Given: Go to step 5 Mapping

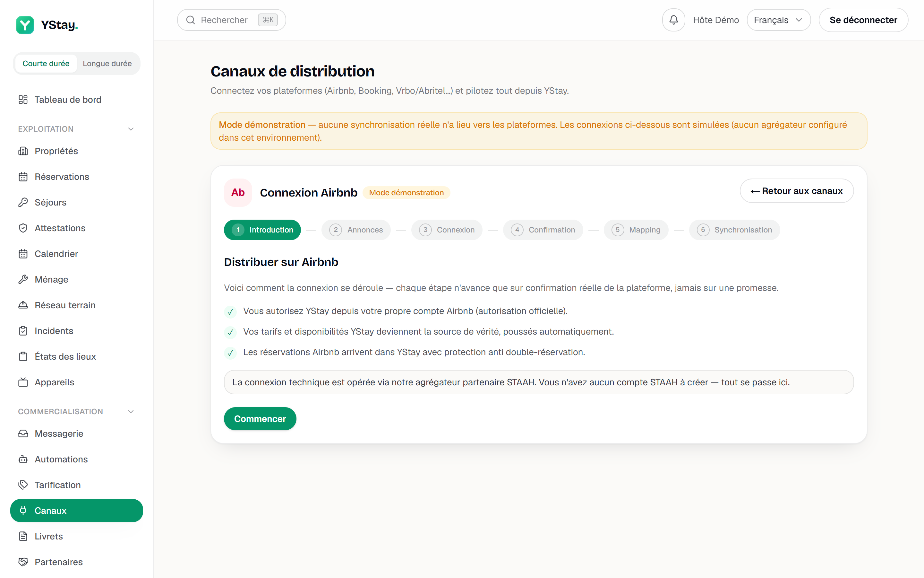Looking at the screenshot, I should (636, 230).
